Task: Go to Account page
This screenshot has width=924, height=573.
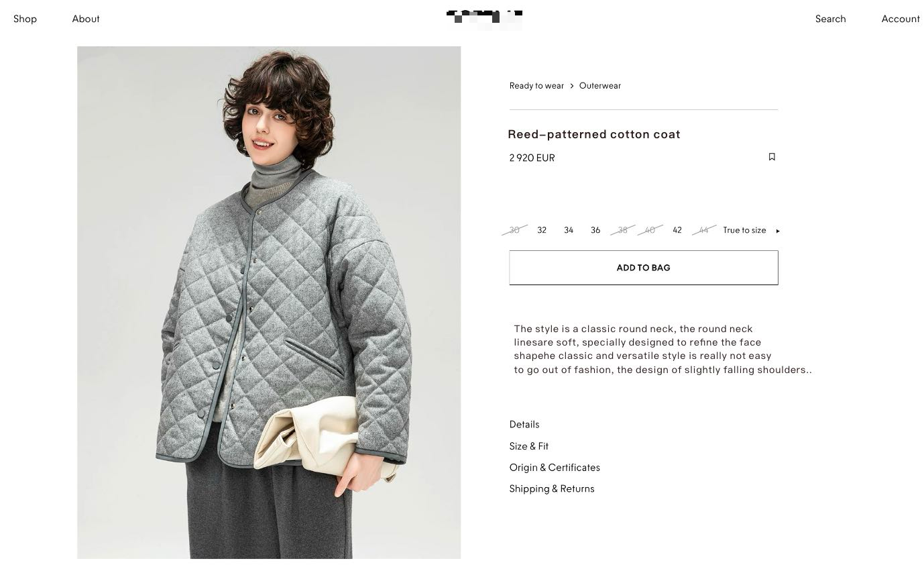Action: 901,19
